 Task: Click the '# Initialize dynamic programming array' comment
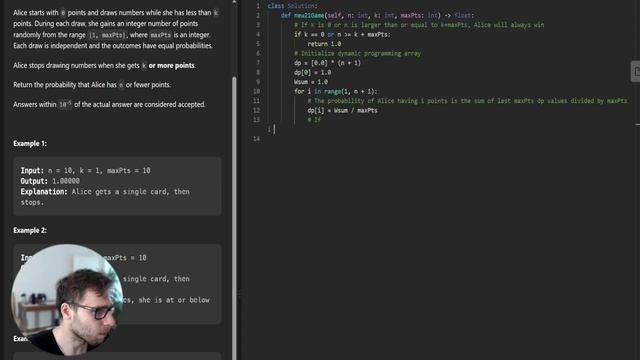357,53
